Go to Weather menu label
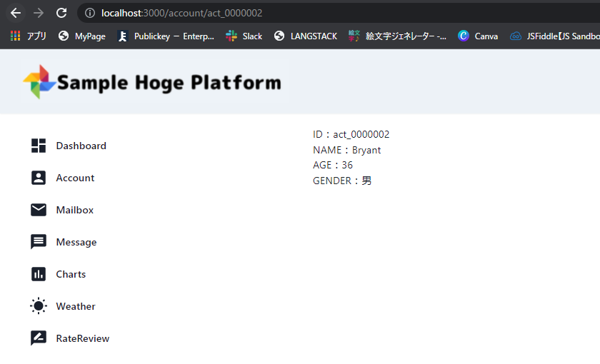Image resolution: width=600 pixels, height=364 pixels. [76, 306]
